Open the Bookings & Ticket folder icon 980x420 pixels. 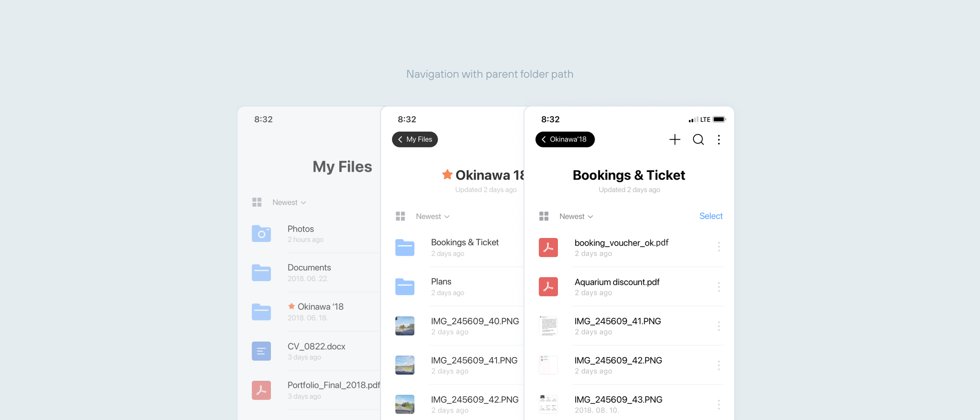pos(404,248)
